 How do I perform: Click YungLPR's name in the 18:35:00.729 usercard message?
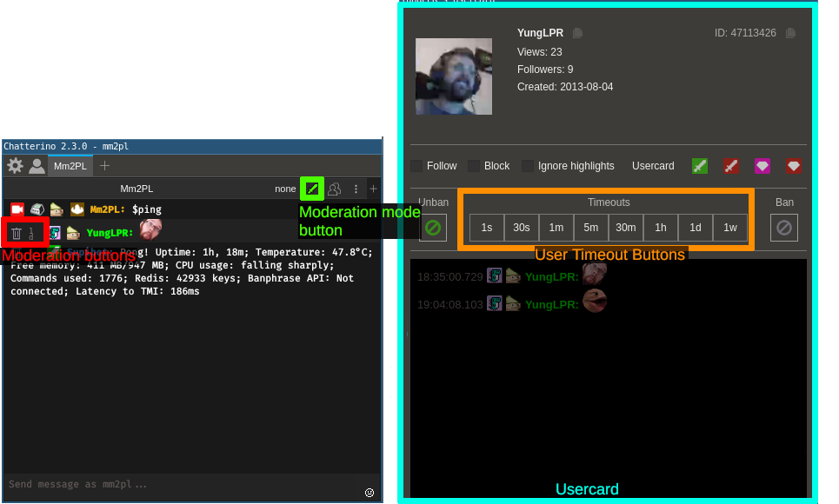coord(552,276)
